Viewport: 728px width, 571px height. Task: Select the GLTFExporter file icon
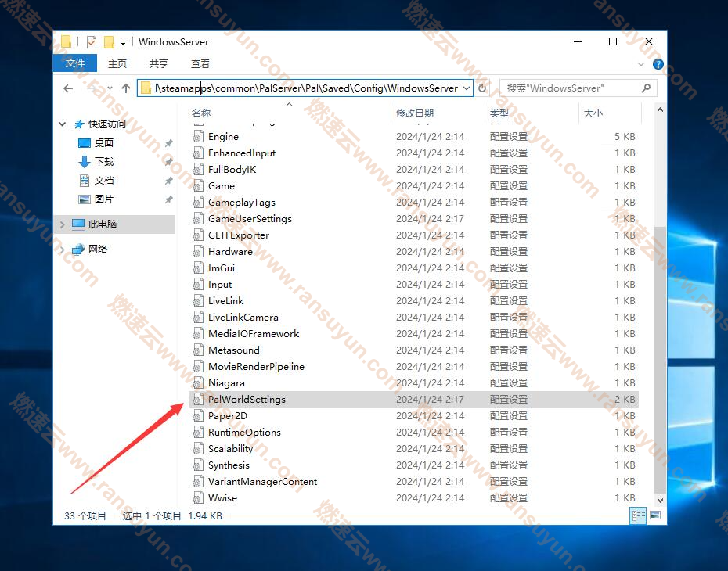tap(198, 235)
